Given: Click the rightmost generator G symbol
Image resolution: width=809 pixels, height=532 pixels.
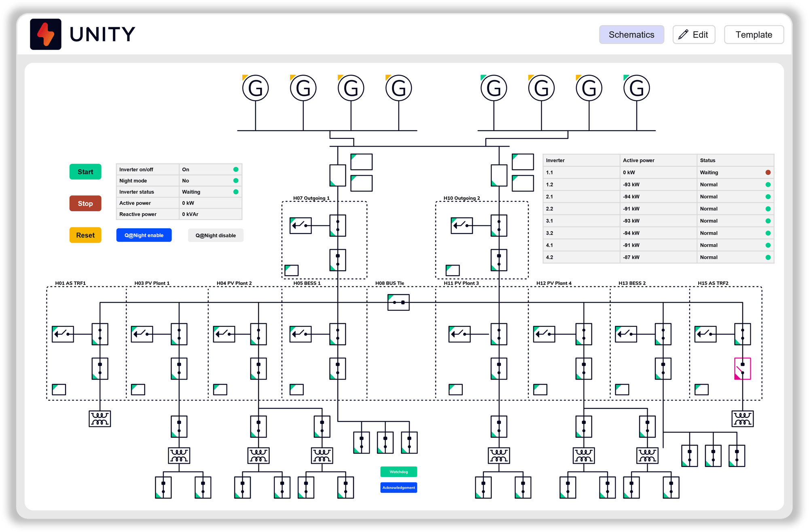Looking at the screenshot, I should [637, 88].
